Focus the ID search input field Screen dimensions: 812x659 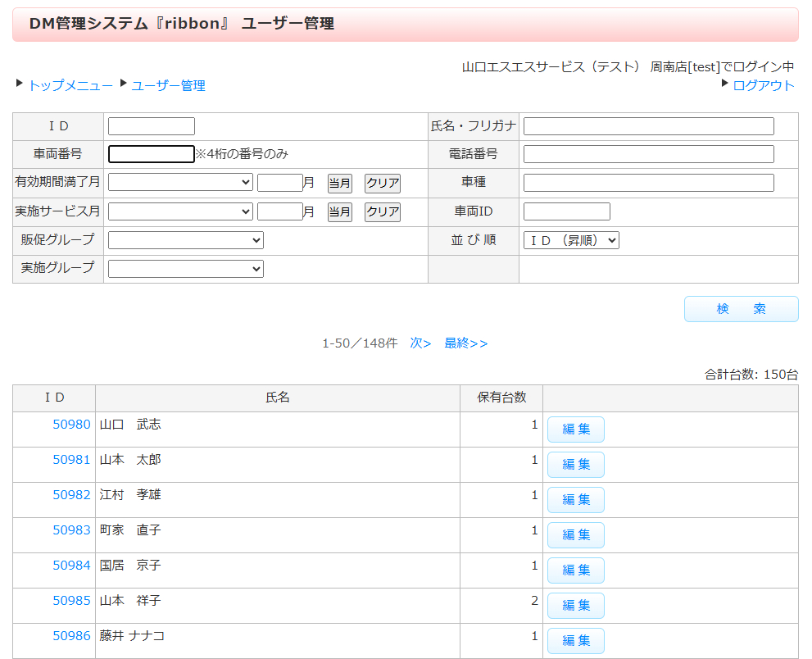pyautogui.click(x=152, y=126)
